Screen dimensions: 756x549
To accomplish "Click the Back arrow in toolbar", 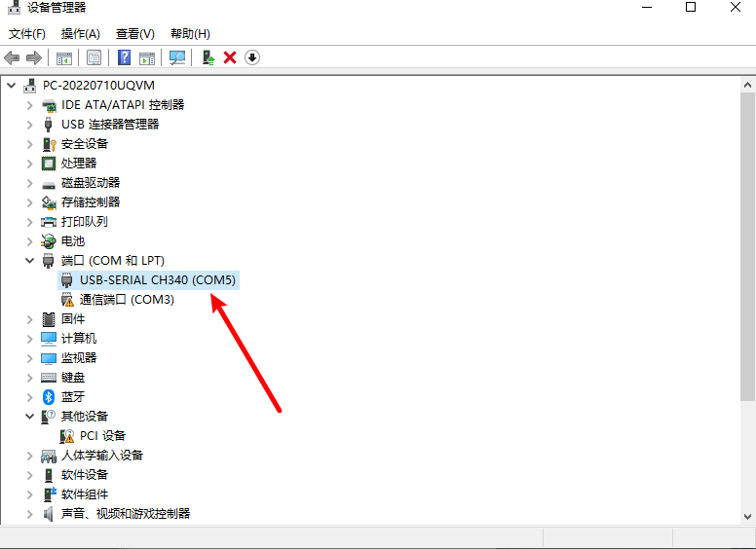I will [13, 57].
